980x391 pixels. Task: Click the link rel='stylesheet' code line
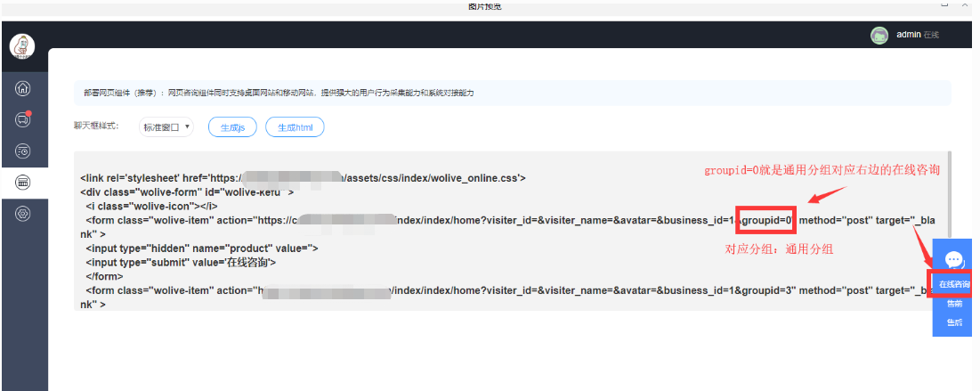click(304, 178)
